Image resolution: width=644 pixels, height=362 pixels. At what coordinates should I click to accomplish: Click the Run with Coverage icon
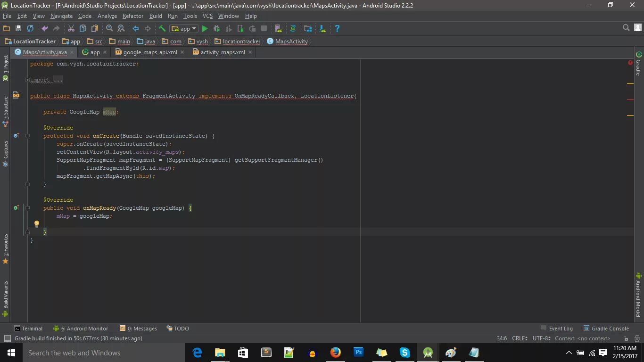(x=229, y=28)
